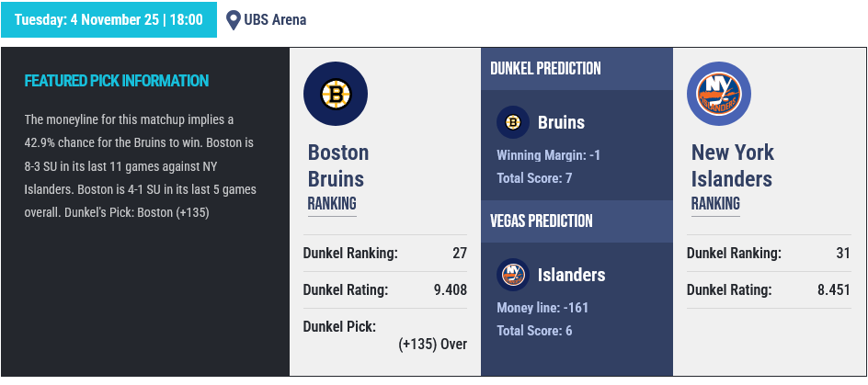868x385 pixels.
Task: Click the Ranking label under New York Islanders
Action: point(714,204)
